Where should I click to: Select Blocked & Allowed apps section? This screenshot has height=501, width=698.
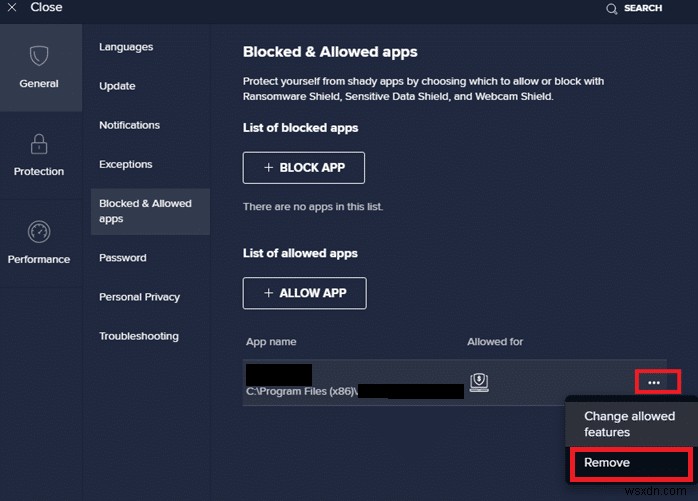coord(146,211)
